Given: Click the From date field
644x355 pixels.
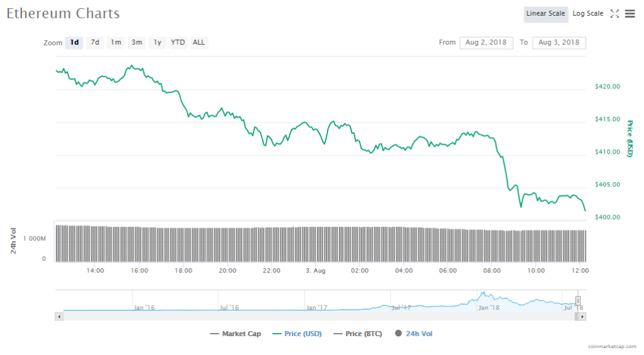Looking at the screenshot, I should [486, 43].
